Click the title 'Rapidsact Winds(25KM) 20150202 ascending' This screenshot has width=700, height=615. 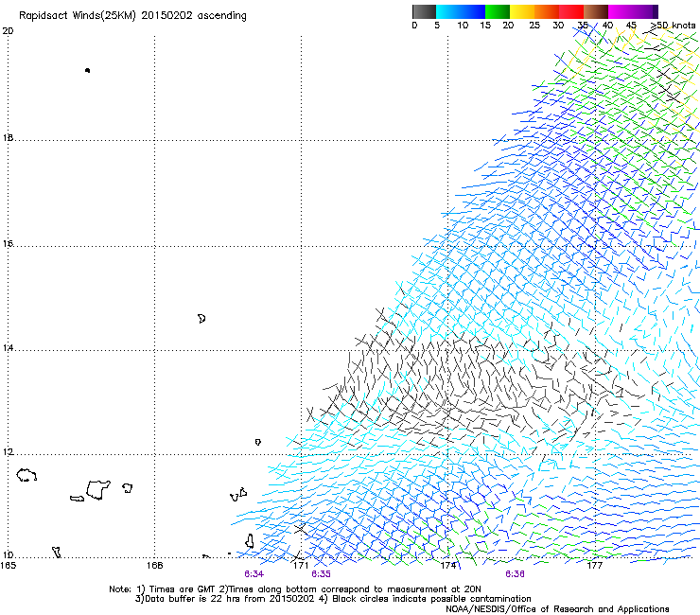coord(132,16)
